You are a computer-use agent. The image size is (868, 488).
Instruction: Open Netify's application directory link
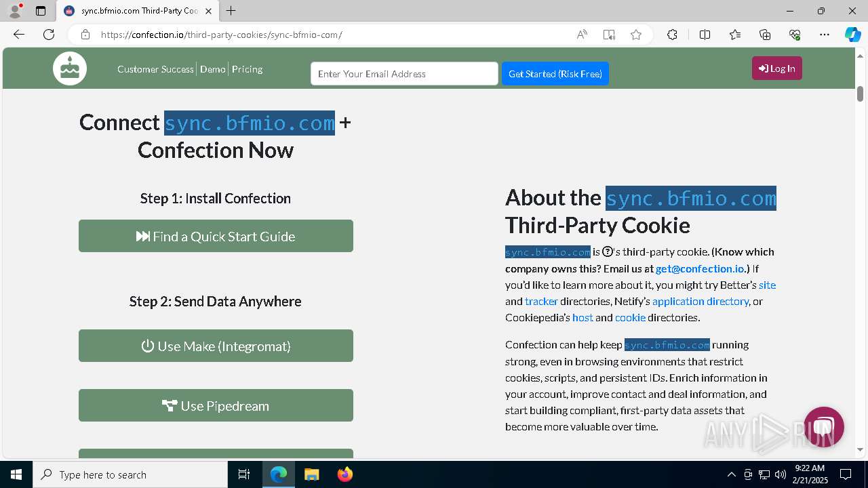point(701,301)
